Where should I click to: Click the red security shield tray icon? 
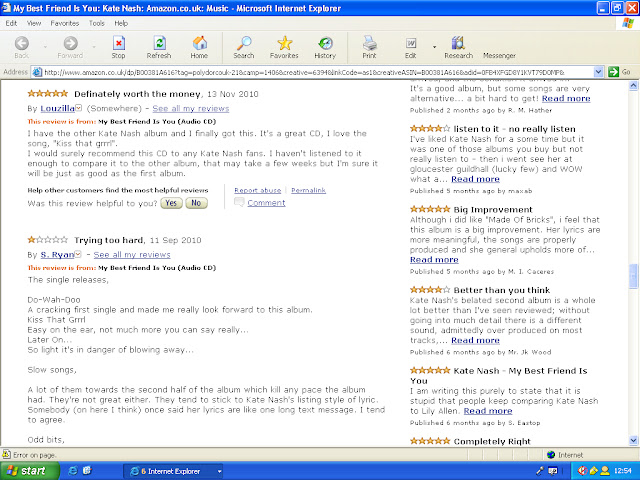[x=582, y=471]
